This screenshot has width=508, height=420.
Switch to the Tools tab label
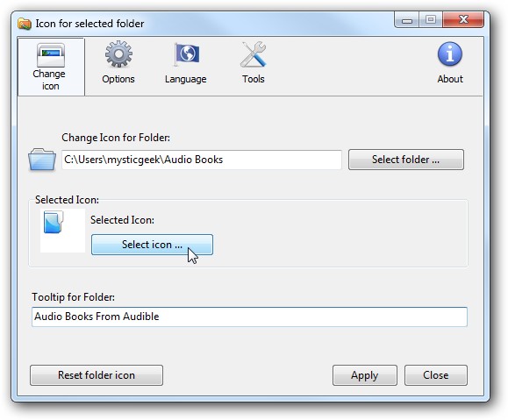tap(254, 79)
